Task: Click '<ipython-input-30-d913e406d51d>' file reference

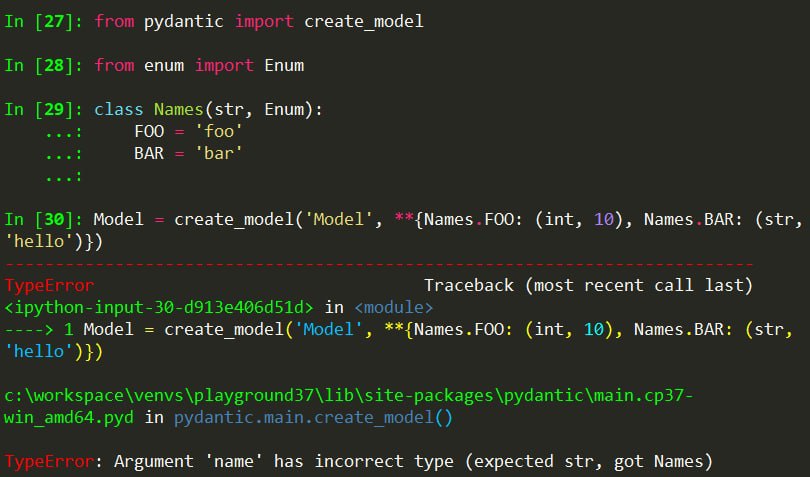Action: [159, 307]
